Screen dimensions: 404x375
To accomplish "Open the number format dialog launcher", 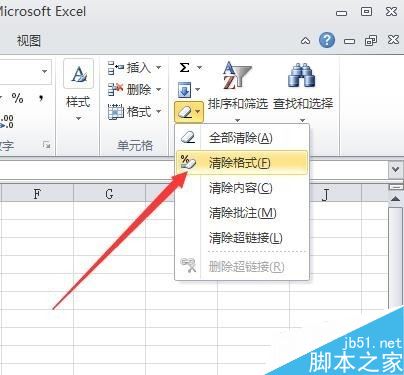I will click(46, 145).
